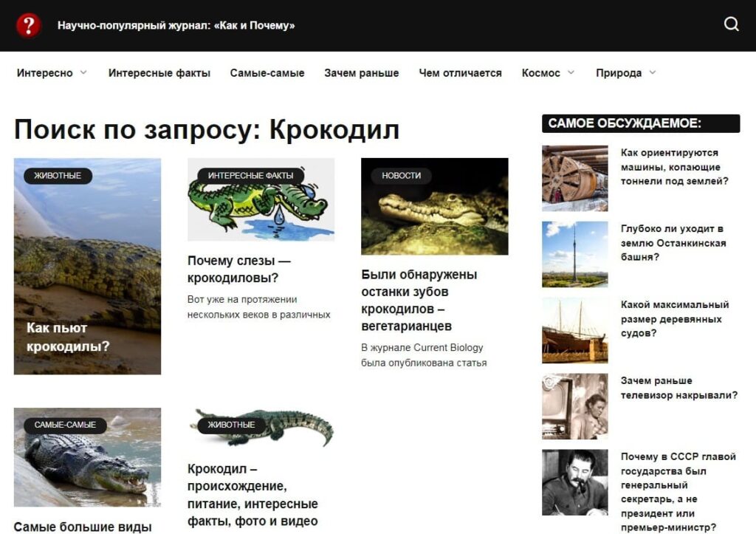
Task: Click the Stalin photo thumbnail in the sidebar
Action: coord(574,480)
